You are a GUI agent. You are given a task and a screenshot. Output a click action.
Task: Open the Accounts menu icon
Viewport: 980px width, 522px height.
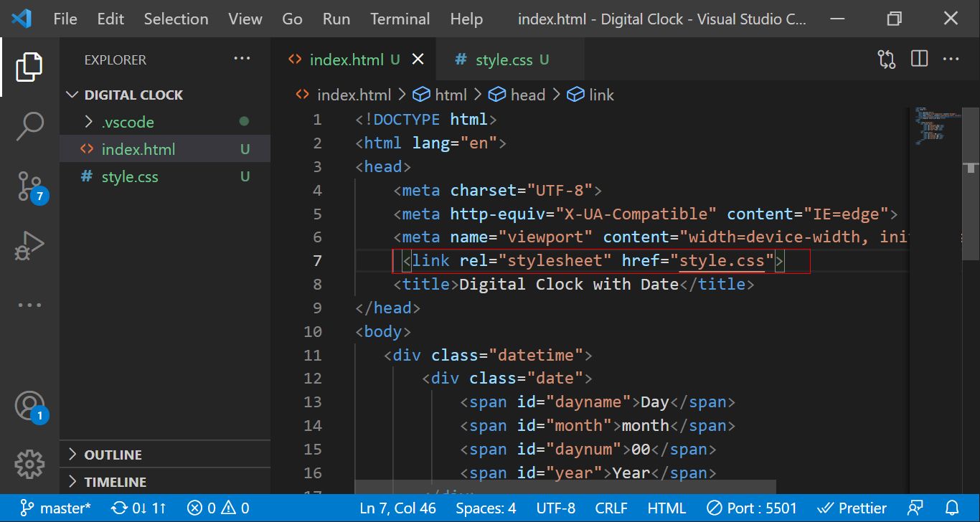click(31, 407)
